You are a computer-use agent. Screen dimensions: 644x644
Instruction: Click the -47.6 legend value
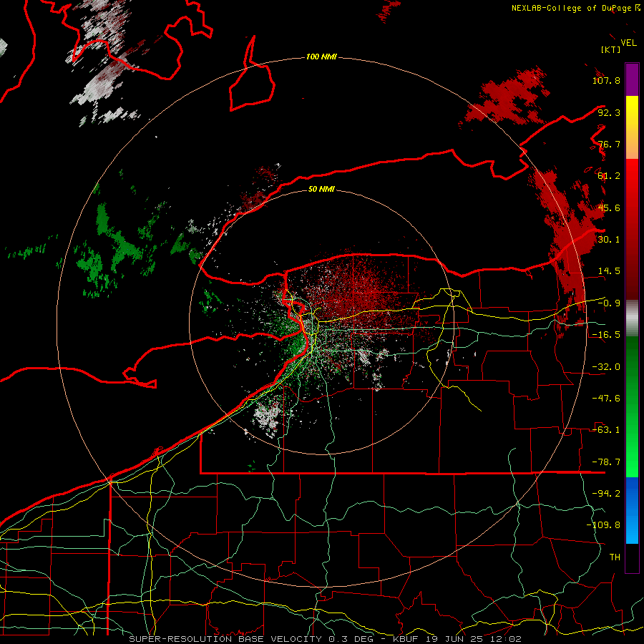(606, 399)
